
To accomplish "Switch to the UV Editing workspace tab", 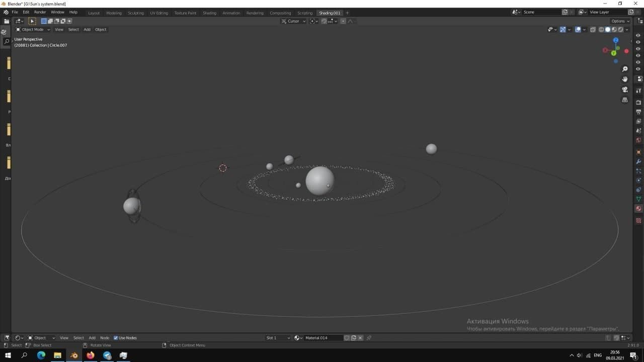I will 159,13.
